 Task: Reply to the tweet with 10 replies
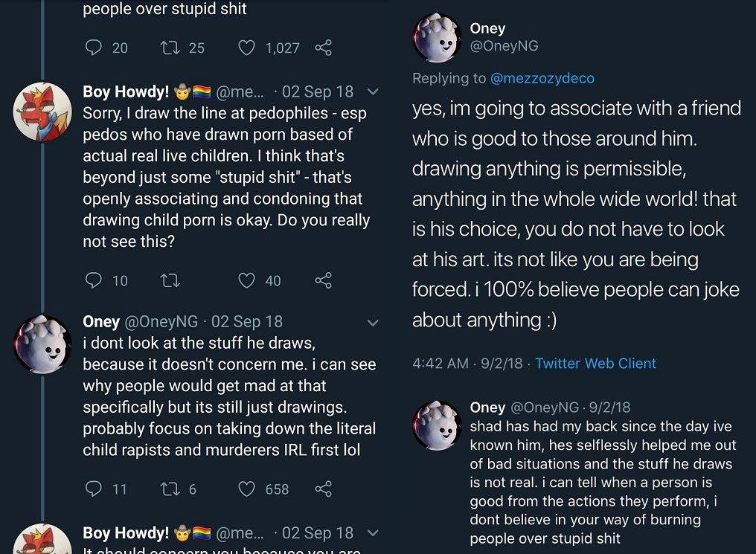pos(94,280)
